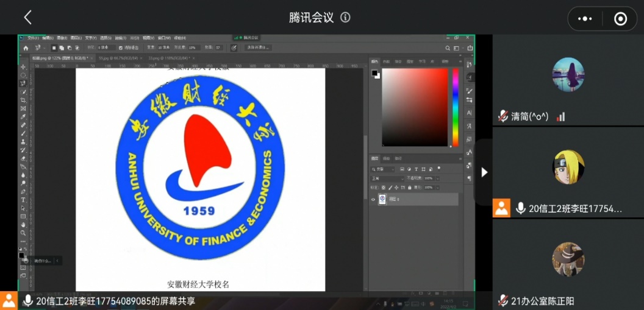Open the layer blend mode dropdown
This screenshot has width=644, height=310.
tap(388, 178)
